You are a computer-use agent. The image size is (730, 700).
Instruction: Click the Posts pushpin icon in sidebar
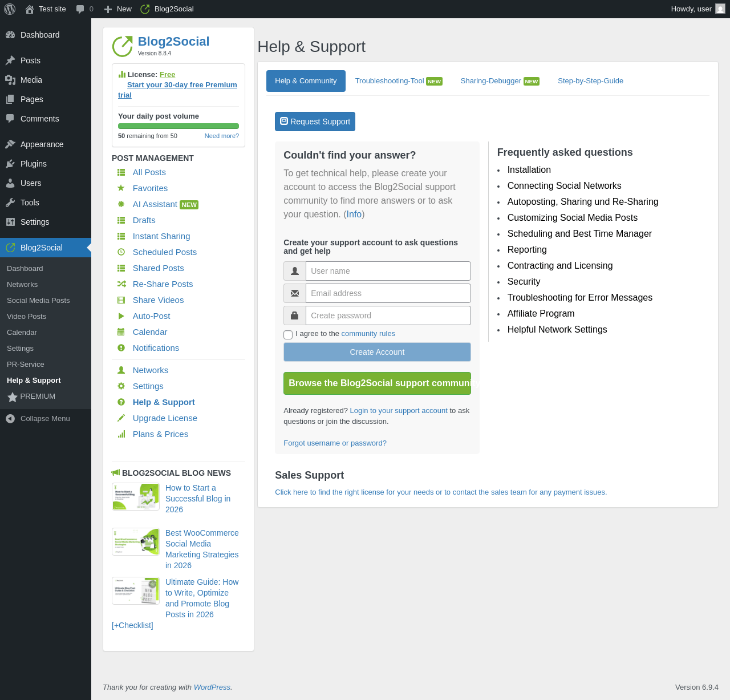10,60
